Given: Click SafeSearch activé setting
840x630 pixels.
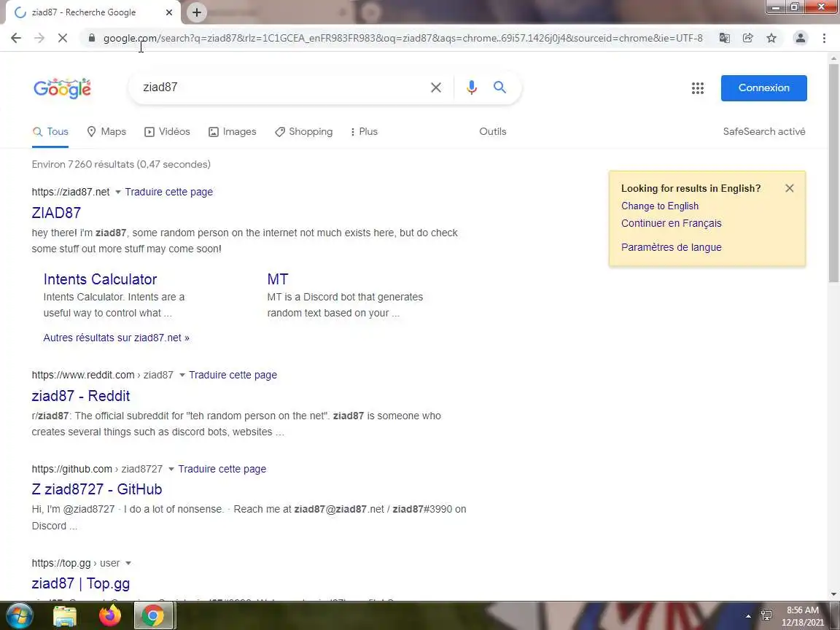Looking at the screenshot, I should (764, 132).
